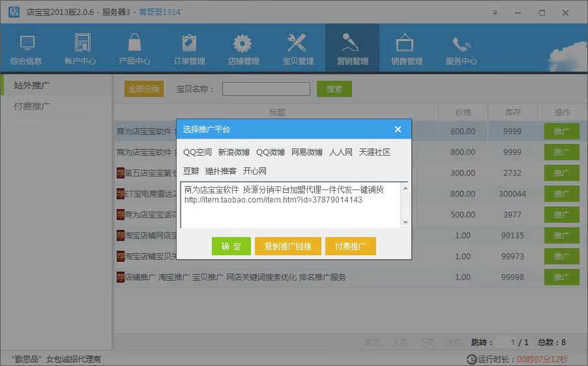Click 推广 button for 600.00 row
This screenshot has width=588, height=366.
tap(562, 131)
